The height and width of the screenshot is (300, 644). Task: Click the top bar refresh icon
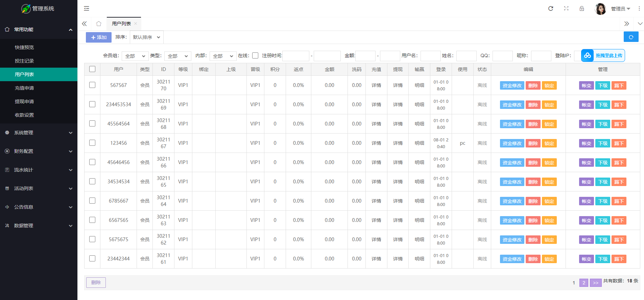(551, 8)
